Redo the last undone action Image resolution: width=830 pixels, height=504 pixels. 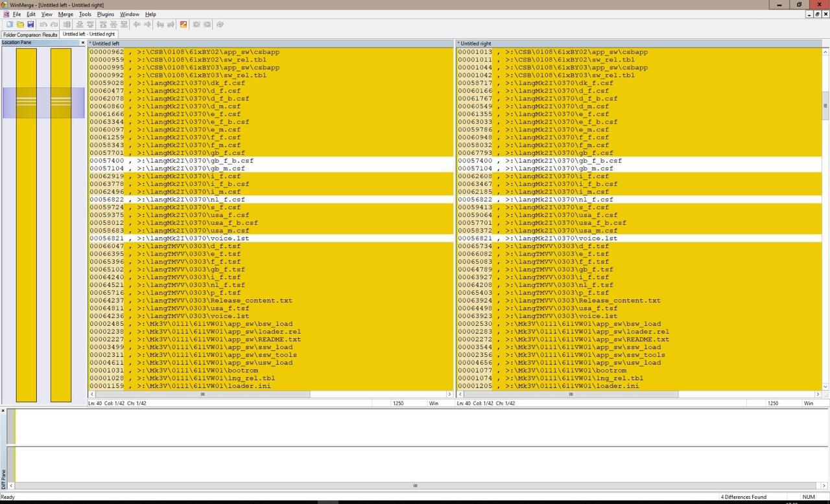coord(54,25)
